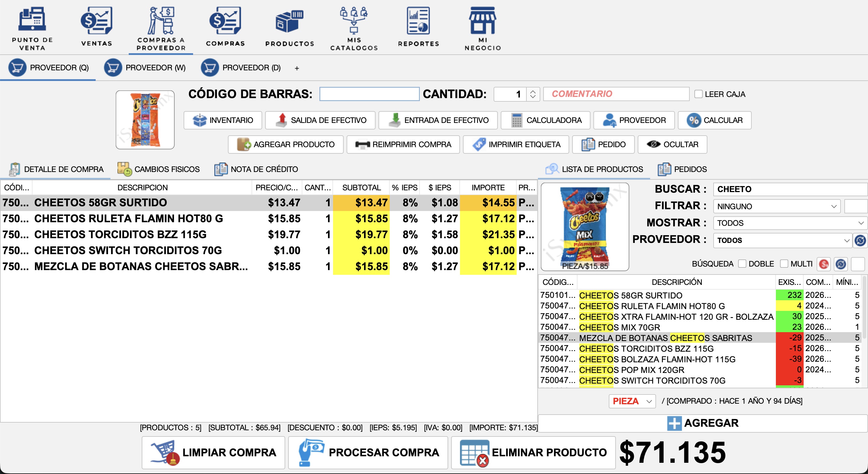Click Salida de Efectivo button

pos(320,120)
